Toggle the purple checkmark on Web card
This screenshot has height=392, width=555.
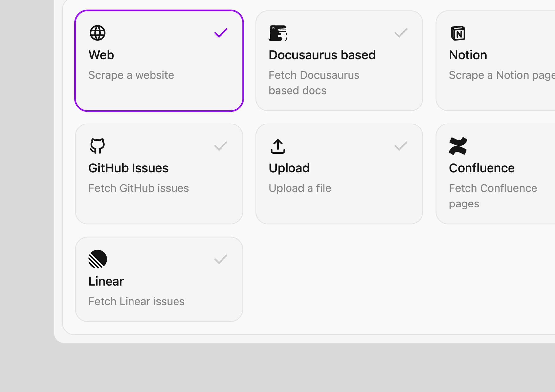[221, 33]
